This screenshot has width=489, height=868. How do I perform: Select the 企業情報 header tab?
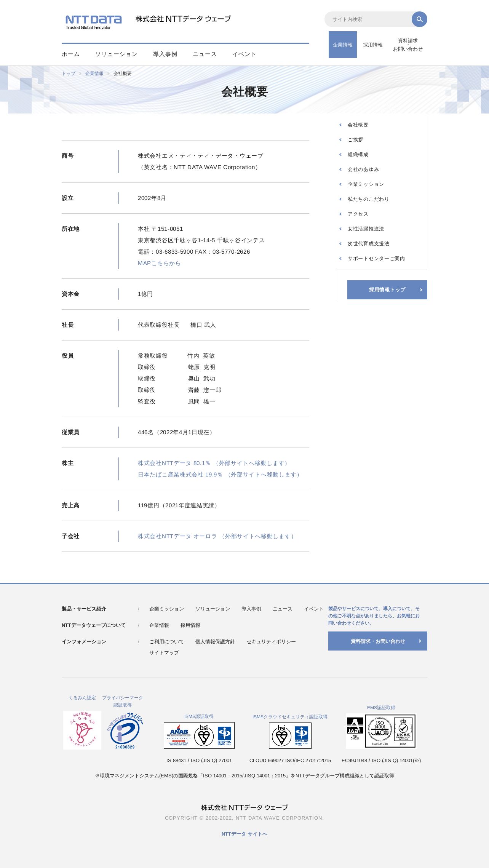pos(343,45)
